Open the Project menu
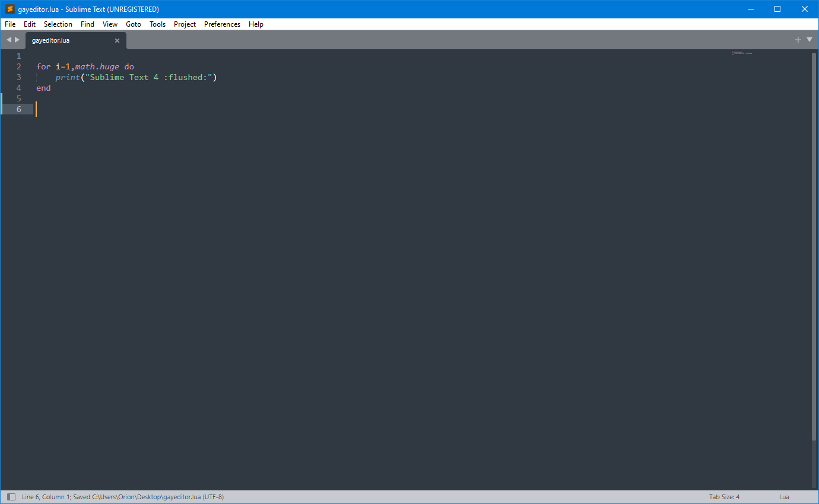 click(x=185, y=24)
